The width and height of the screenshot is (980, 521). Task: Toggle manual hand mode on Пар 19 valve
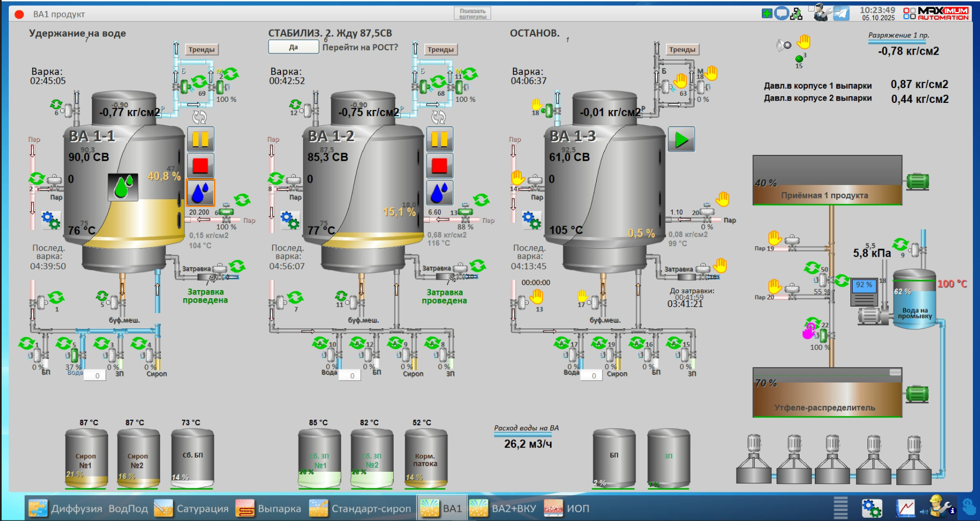774,238
